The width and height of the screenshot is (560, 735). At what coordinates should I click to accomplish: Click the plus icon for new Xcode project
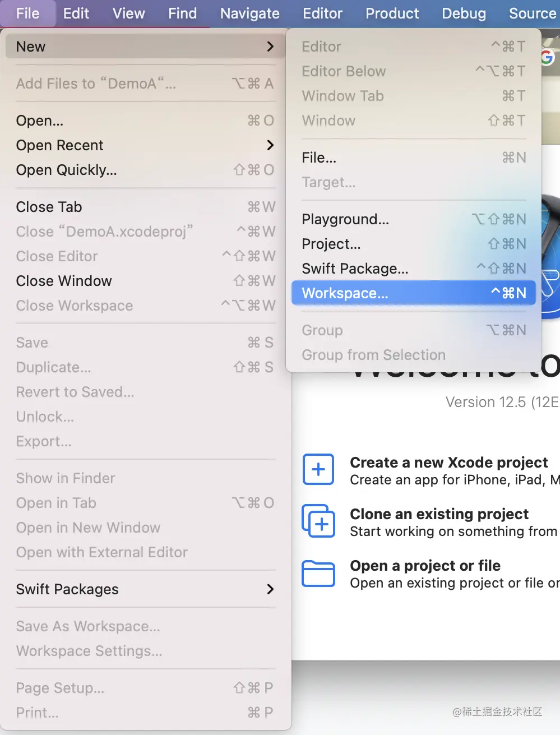point(318,469)
